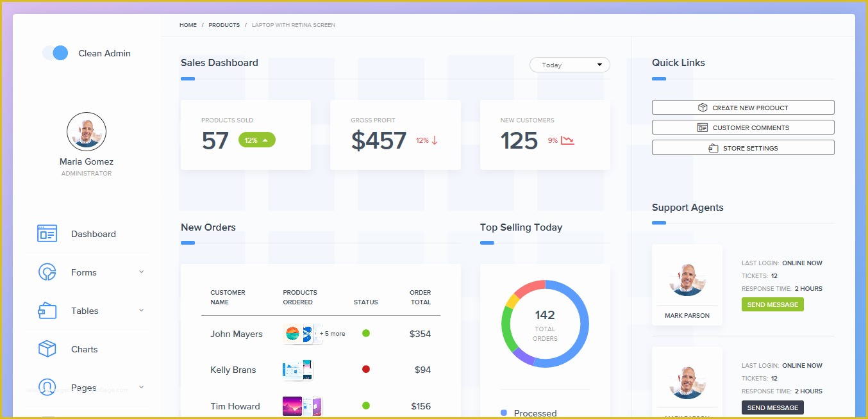Click Kelly Brans' product thumbnail

coord(298,370)
